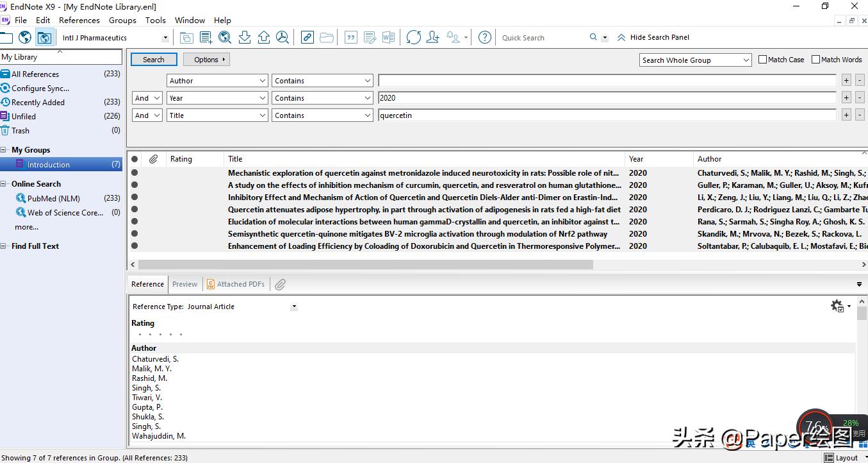
Task: Select Integrated Library and Online Search Mode
Action: click(x=45, y=37)
